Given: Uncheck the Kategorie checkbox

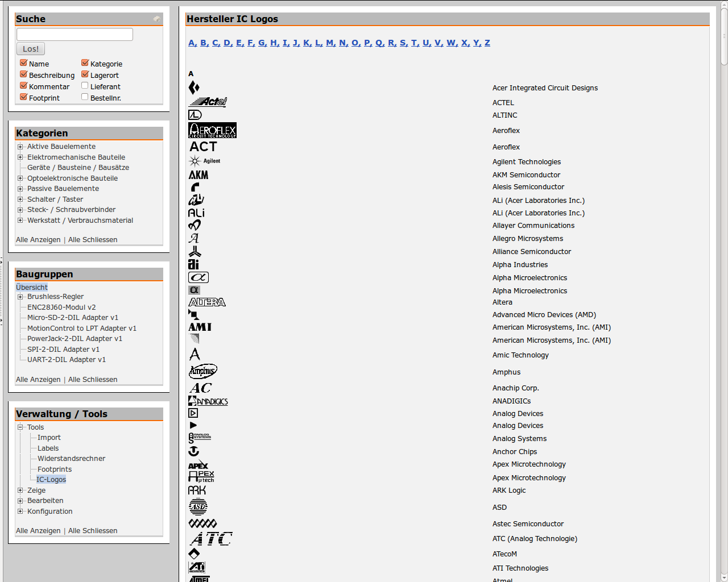Looking at the screenshot, I should pyautogui.click(x=85, y=63).
